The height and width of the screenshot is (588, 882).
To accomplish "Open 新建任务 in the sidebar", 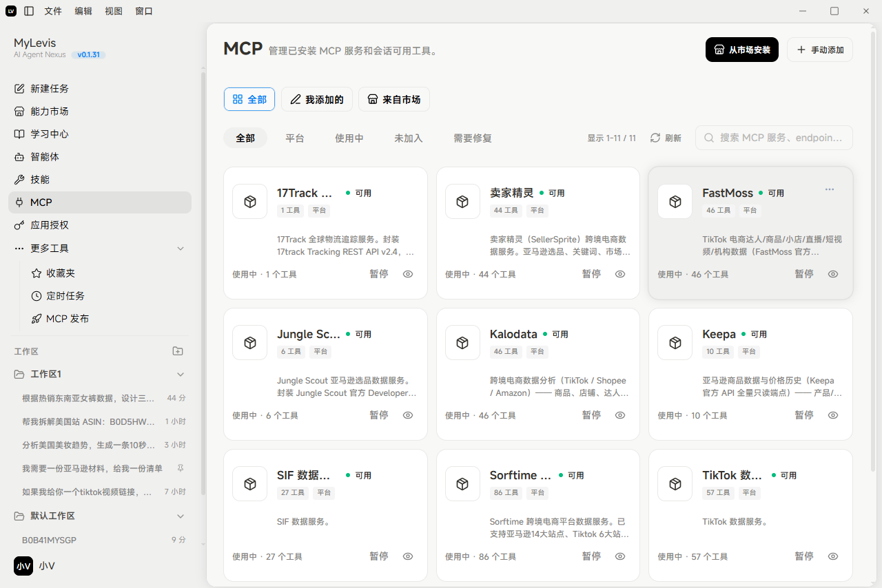I will (100, 89).
